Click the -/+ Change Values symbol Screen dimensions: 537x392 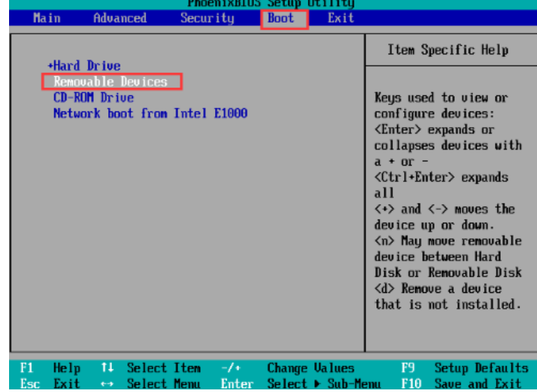[231, 368]
